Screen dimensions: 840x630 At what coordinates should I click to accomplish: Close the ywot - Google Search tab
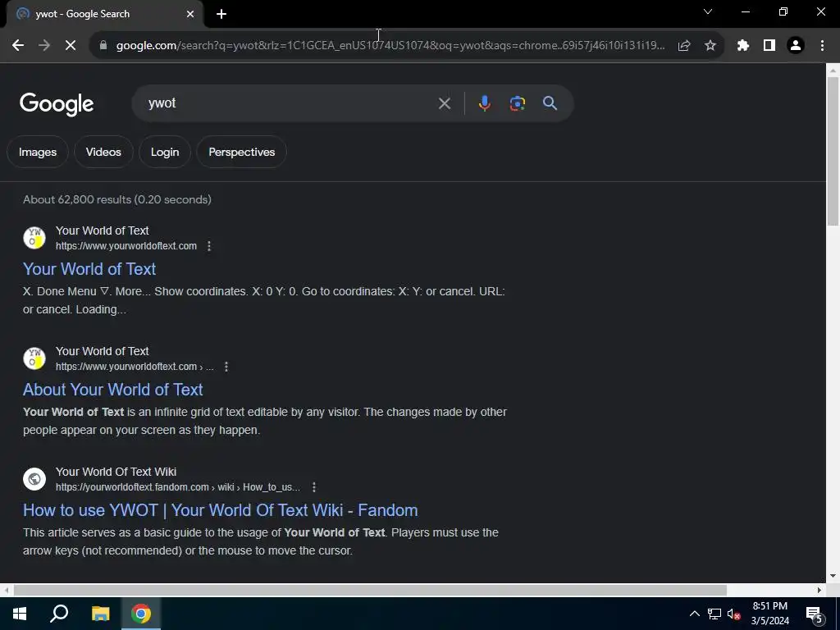pos(190,14)
